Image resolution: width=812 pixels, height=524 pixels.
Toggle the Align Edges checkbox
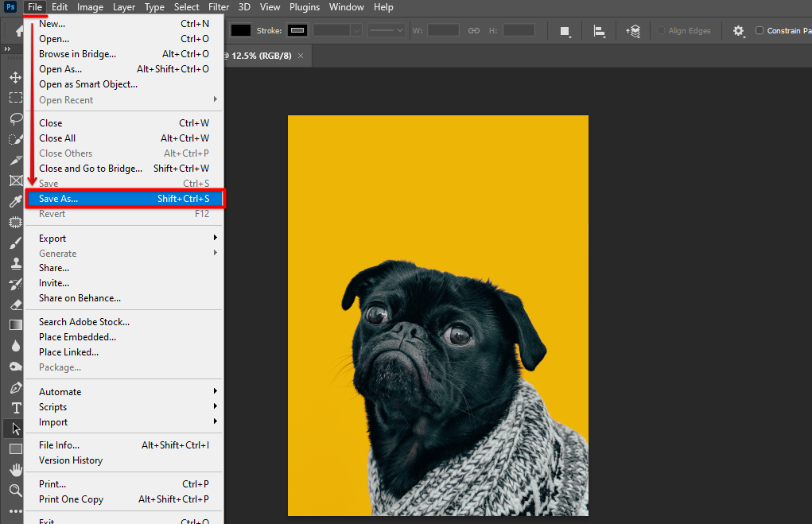(661, 31)
